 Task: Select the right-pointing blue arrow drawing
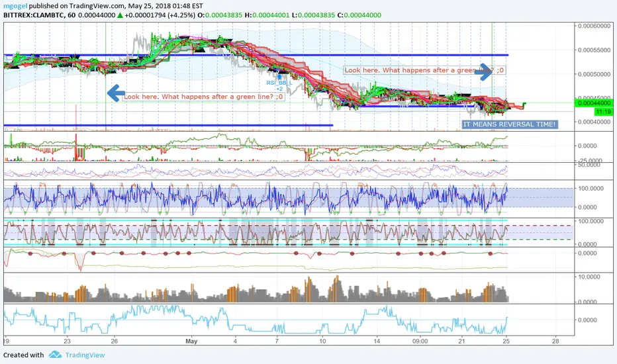click(484, 72)
